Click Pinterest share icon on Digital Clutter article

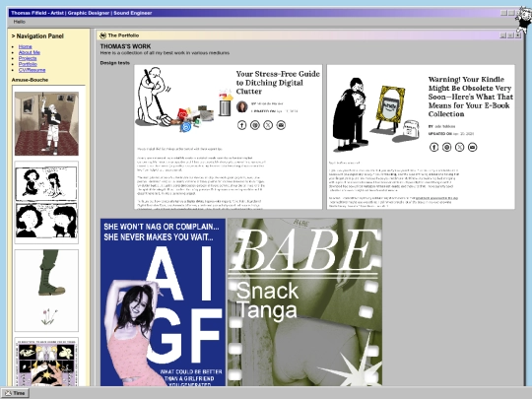click(x=255, y=125)
